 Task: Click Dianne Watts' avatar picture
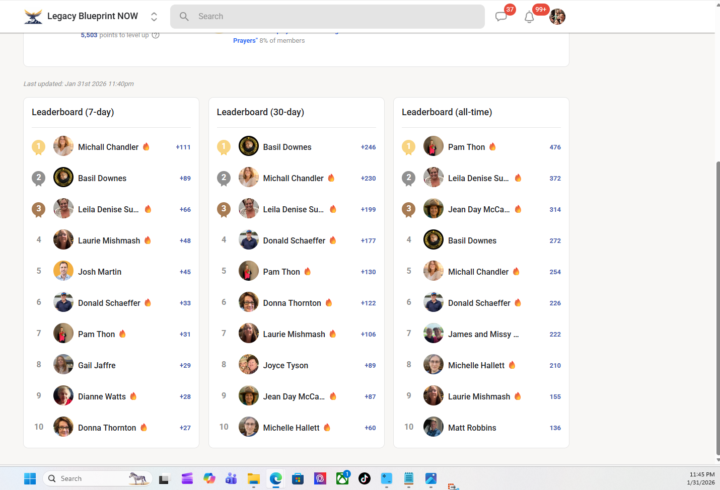[63, 396]
